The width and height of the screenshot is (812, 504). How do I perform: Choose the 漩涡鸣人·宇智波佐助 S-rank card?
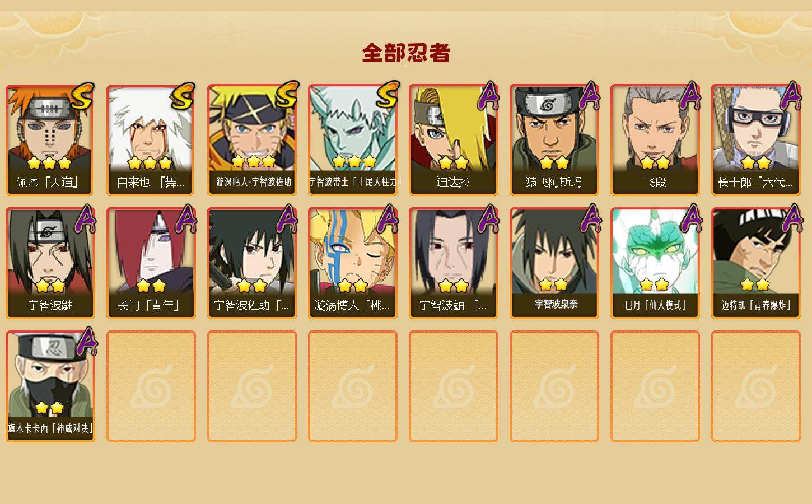coord(252,140)
